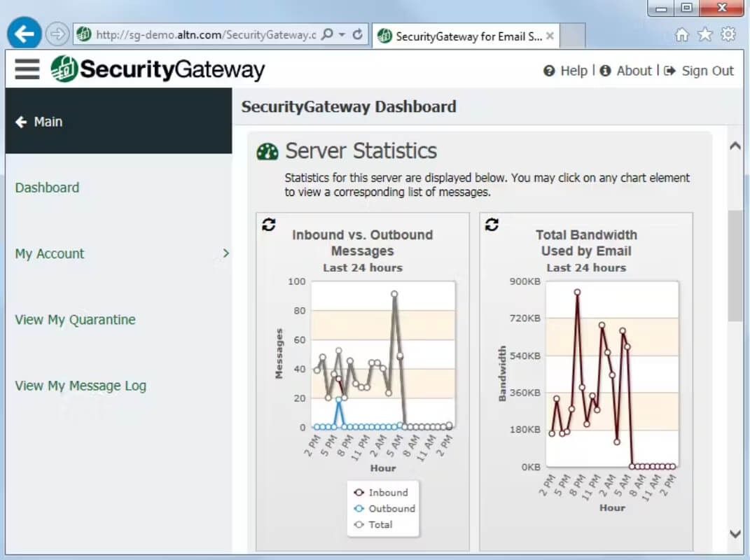
Task: Reload the page with refresh icon
Action: click(357, 34)
